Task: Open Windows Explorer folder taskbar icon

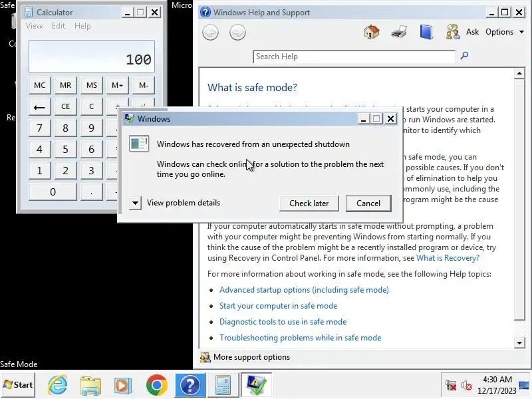Action: pos(90,385)
